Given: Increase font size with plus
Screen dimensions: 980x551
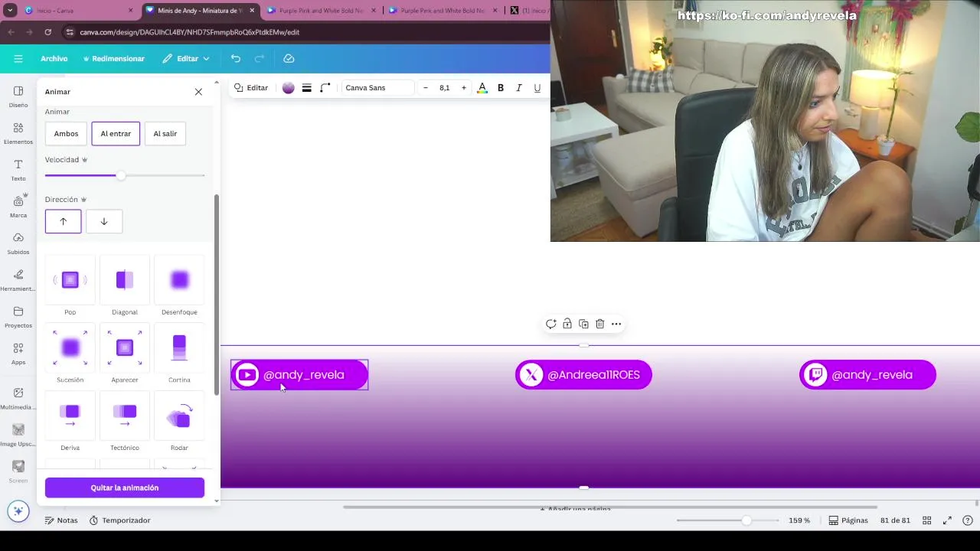Looking at the screenshot, I should point(463,88).
